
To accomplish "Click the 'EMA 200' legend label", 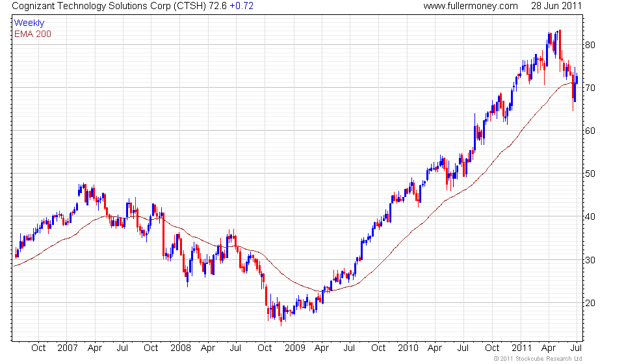I will 33,34.
